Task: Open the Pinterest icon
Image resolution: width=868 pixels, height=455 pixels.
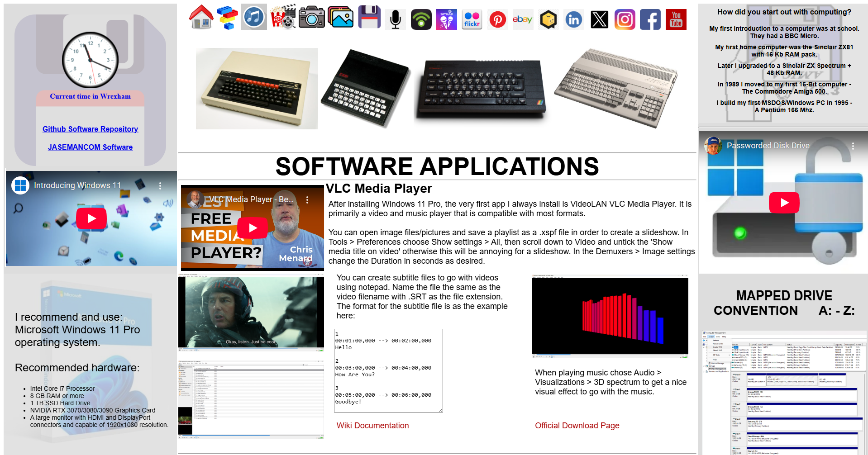Action: click(498, 19)
